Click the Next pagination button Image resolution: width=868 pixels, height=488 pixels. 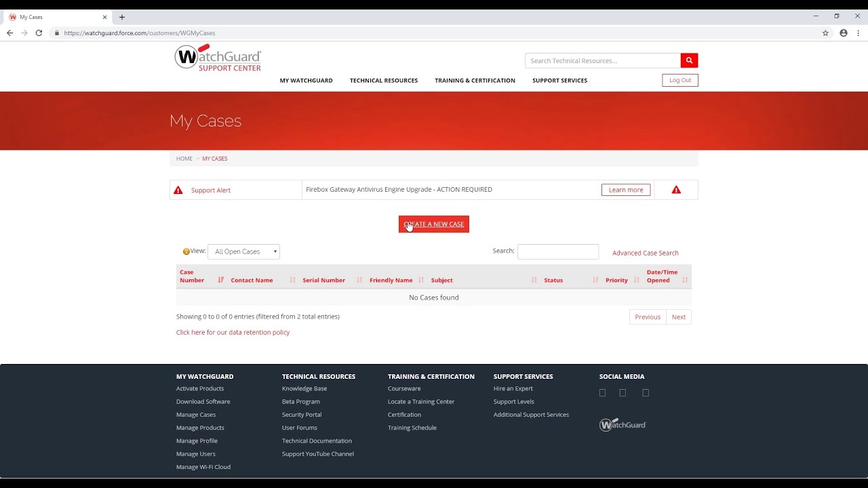coord(679,317)
